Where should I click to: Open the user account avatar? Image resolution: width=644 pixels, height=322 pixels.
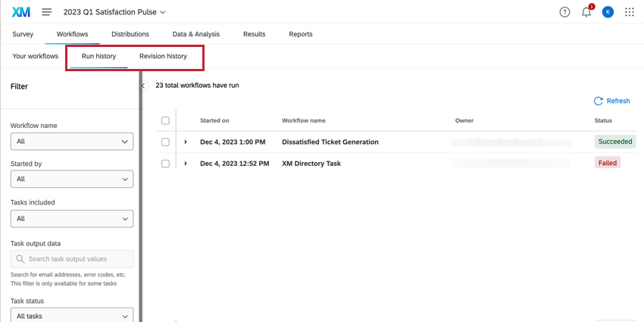[608, 12]
